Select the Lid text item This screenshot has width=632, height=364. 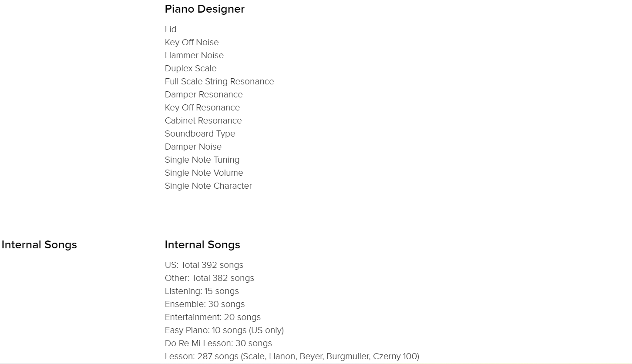click(x=171, y=29)
